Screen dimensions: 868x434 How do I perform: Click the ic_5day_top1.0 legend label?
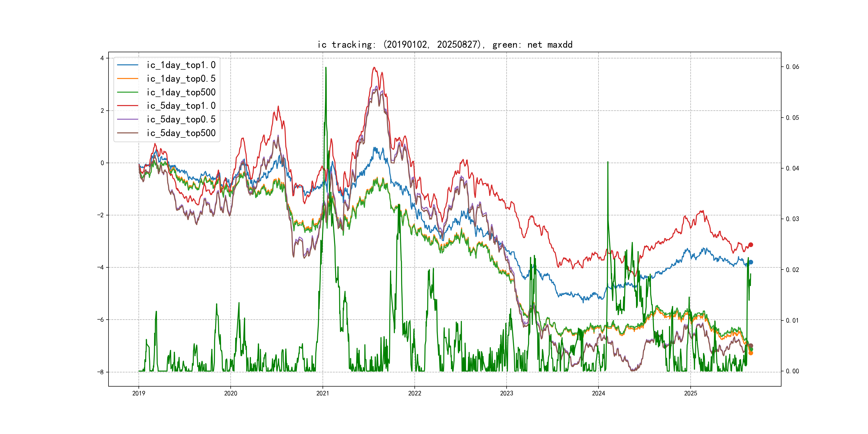[x=181, y=106]
